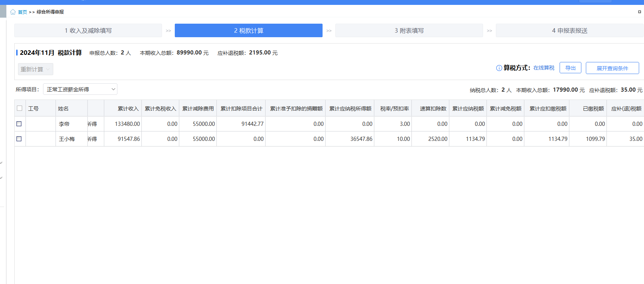Click the info icon beside 算税方式

499,68
